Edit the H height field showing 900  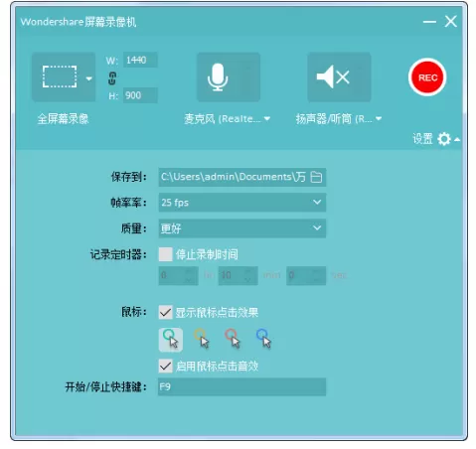tap(140, 95)
